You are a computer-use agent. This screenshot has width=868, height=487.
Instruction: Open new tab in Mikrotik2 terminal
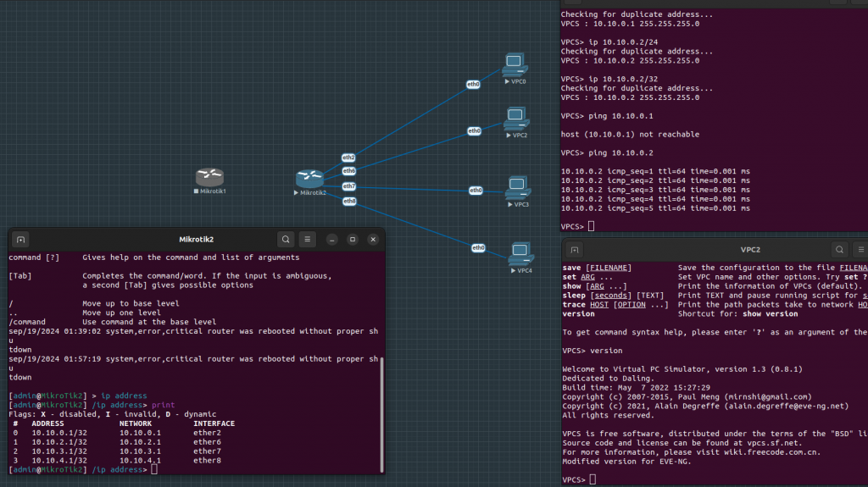point(20,240)
